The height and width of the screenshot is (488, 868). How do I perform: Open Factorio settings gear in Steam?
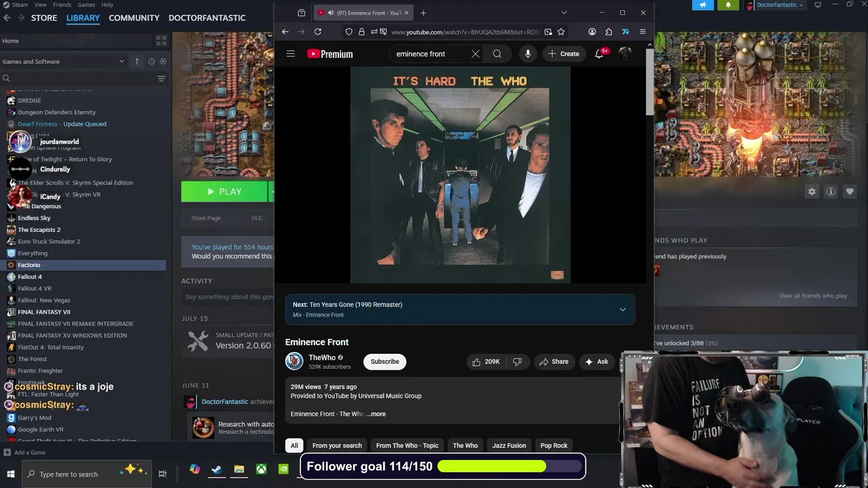[x=812, y=192]
